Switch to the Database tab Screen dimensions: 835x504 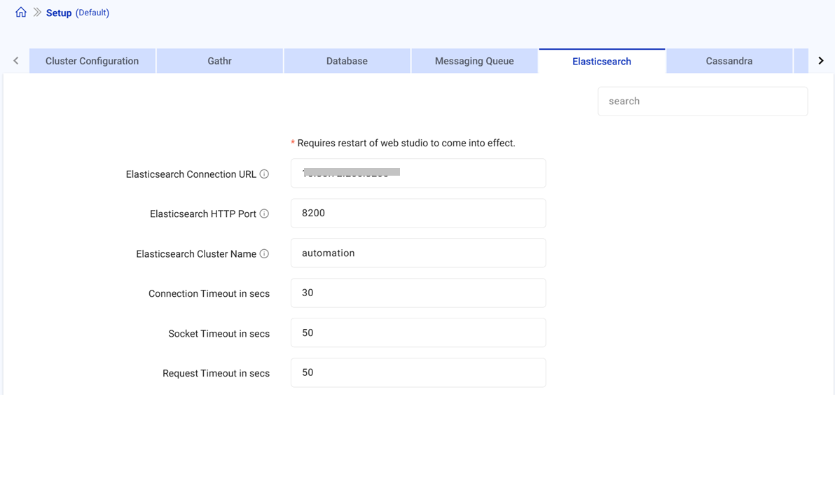click(347, 61)
